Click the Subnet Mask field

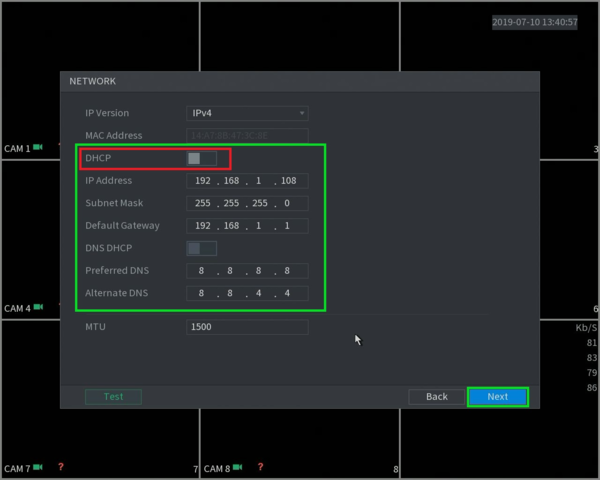coord(247,203)
